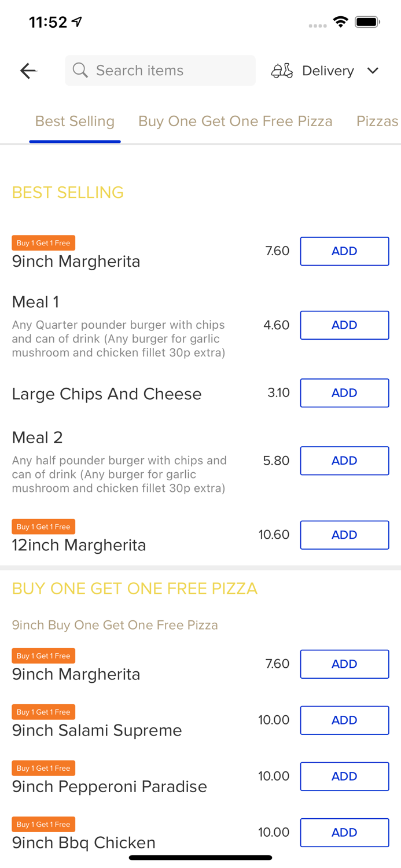
Task: Add 9inch Bbq Chicken to the cart
Action: tap(344, 833)
